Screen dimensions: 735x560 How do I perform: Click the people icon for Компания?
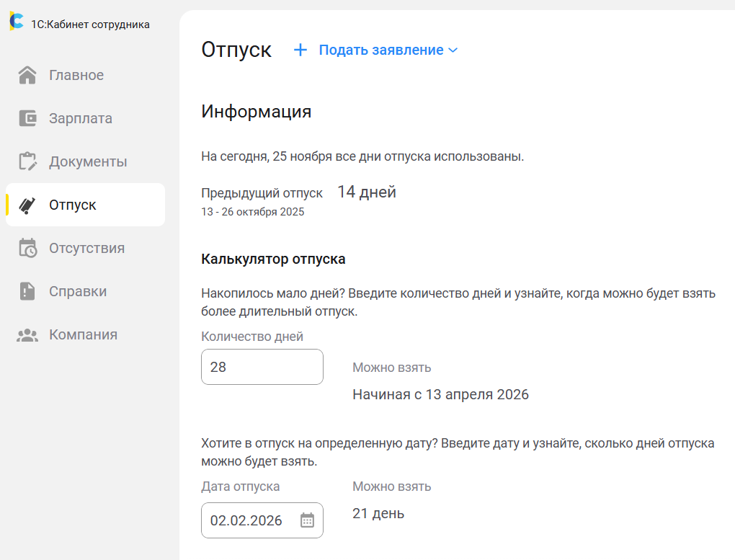27,335
